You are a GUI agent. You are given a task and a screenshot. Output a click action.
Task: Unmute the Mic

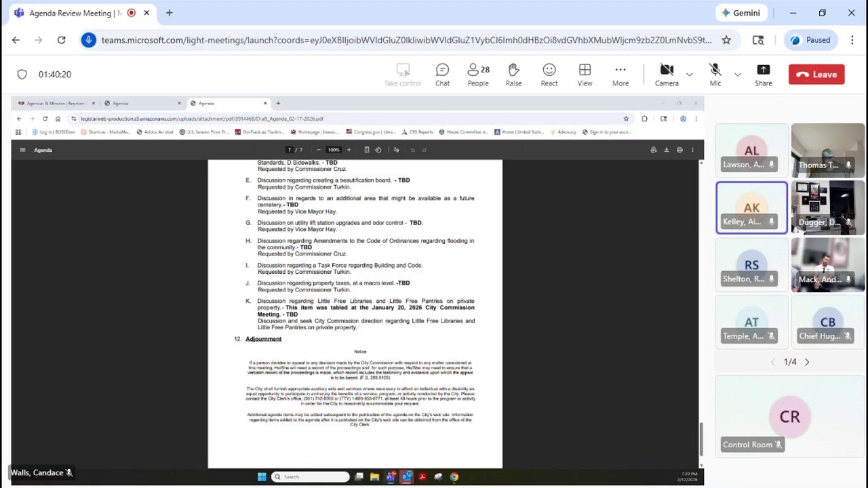point(715,75)
